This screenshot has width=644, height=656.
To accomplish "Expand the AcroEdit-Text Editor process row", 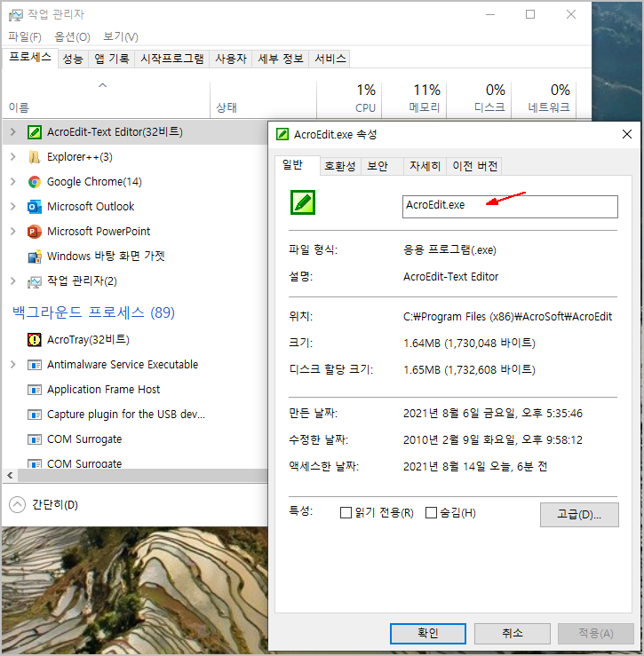I will click(13, 132).
